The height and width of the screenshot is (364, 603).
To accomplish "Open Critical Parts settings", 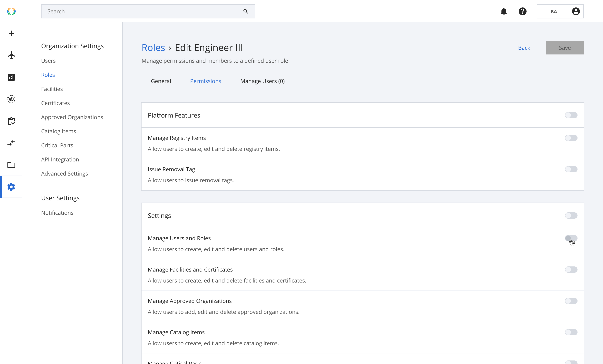I will (57, 145).
